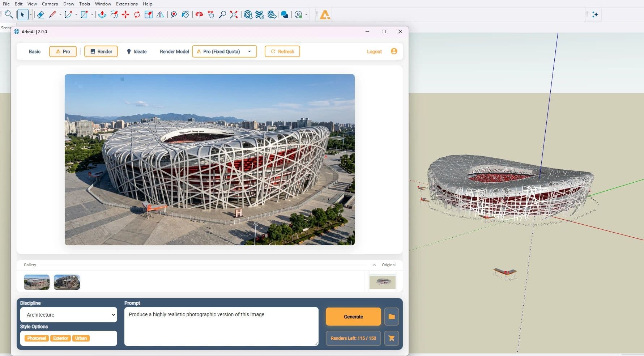Screen dimensions: 644x356
Task: Open the Tools menu
Action: click(x=85, y=4)
